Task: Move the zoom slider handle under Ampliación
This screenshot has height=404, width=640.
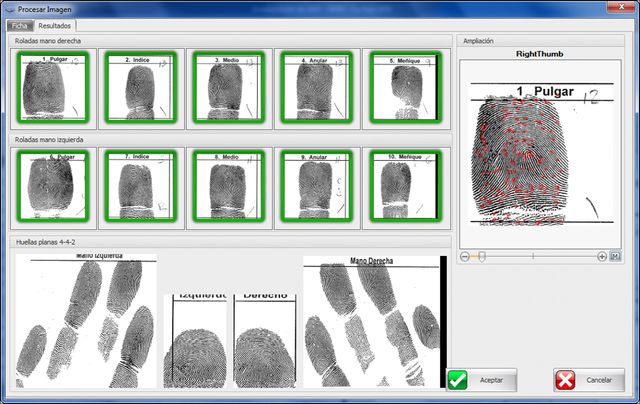Action: click(482, 256)
